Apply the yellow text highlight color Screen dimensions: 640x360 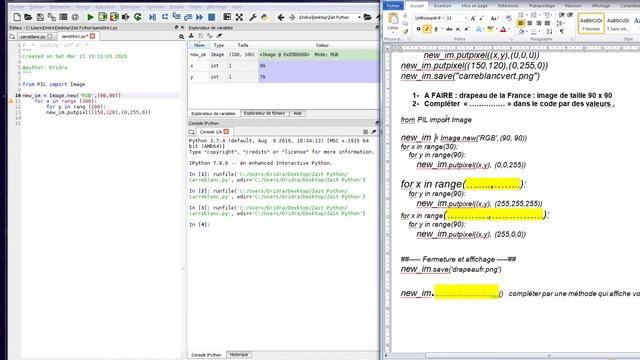pos(490,29)
